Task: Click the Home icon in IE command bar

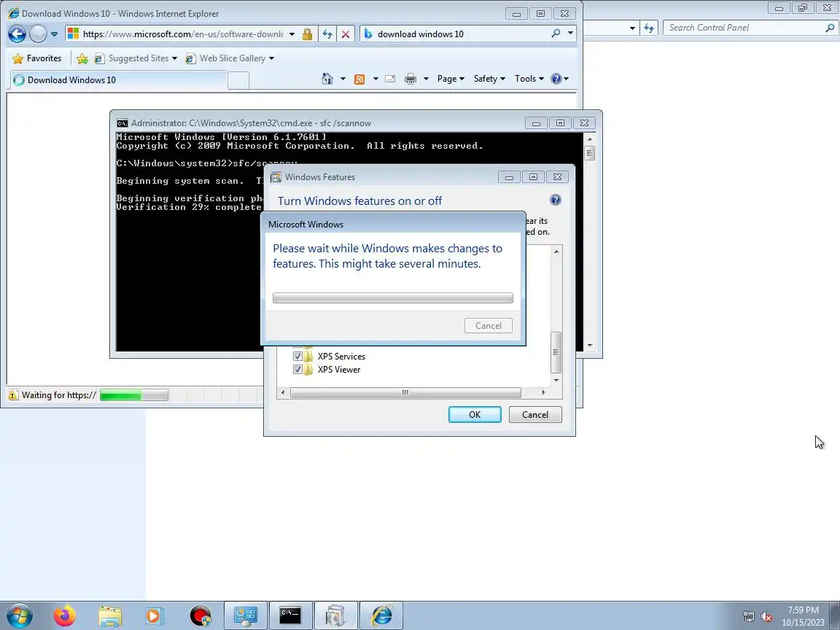Action: point(327,79)
